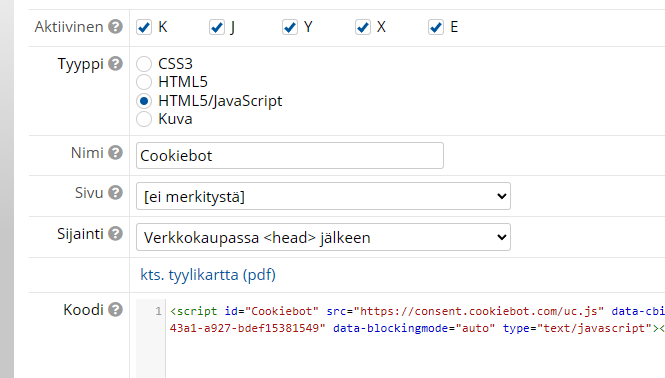Image resolution: width=665 pixels, height=378 pixels.
Task: Open the kts. tyylikartta (pdf) link
Action: tap(208, 275)
